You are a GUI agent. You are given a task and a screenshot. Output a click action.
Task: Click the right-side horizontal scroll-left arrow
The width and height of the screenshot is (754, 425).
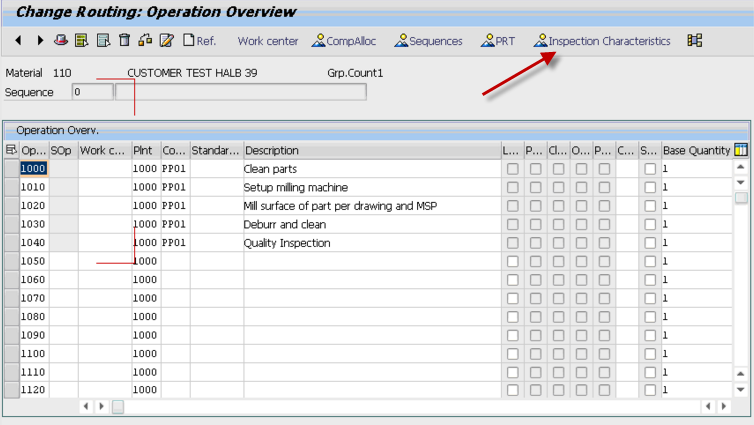tap(708, 406)
